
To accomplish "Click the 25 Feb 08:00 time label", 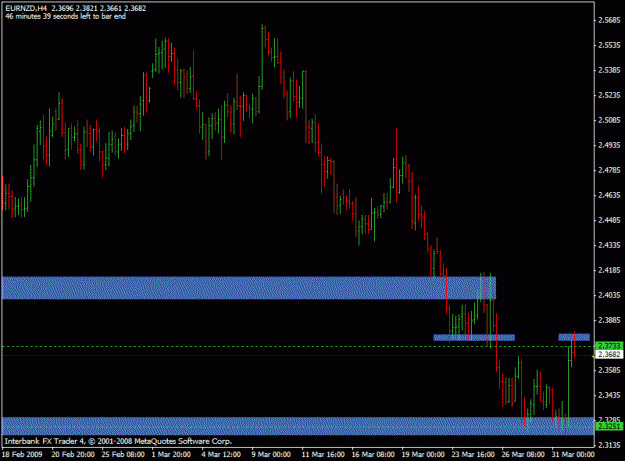I will pyautogui.click(x=123, y=455).
